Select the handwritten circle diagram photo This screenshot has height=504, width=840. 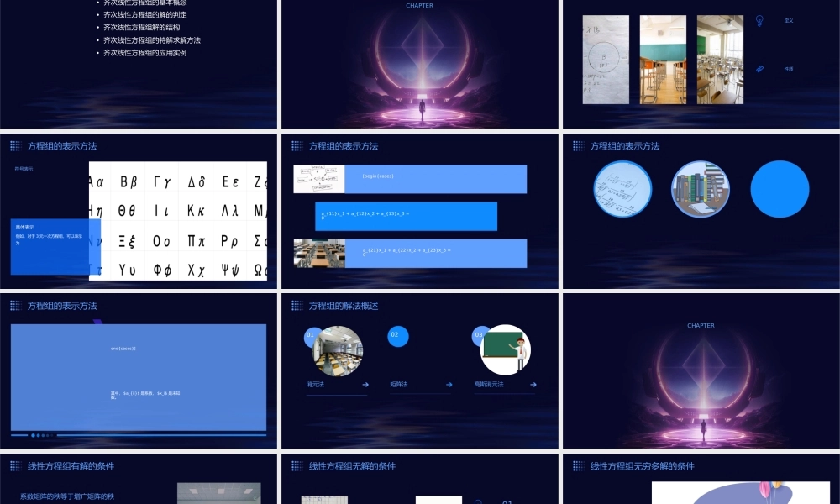click(606, 60)
